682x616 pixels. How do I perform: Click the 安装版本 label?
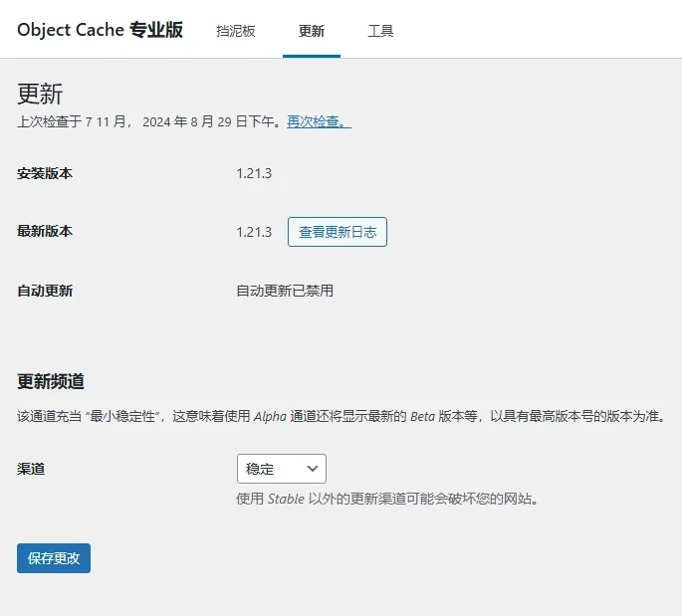tap(45, 173)
